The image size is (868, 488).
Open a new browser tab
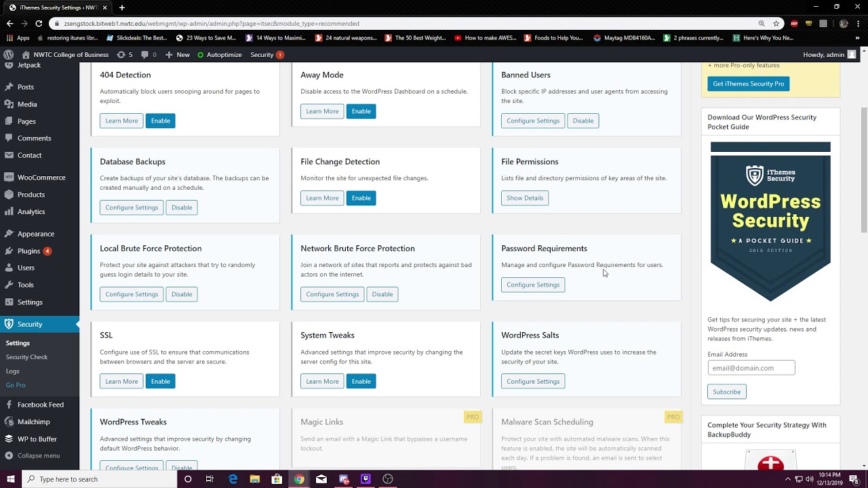[122, 7]
